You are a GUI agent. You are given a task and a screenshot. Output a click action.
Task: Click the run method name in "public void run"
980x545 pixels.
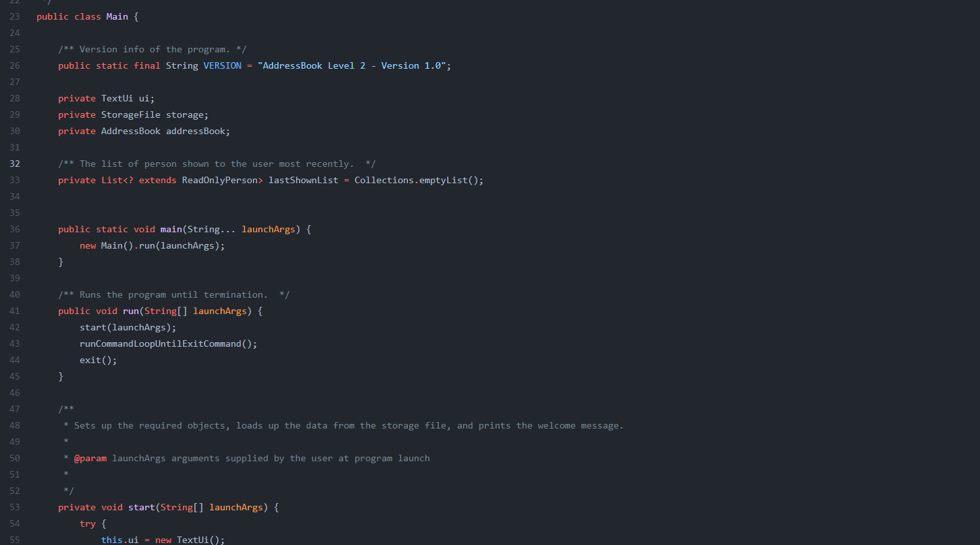(131, 311)
